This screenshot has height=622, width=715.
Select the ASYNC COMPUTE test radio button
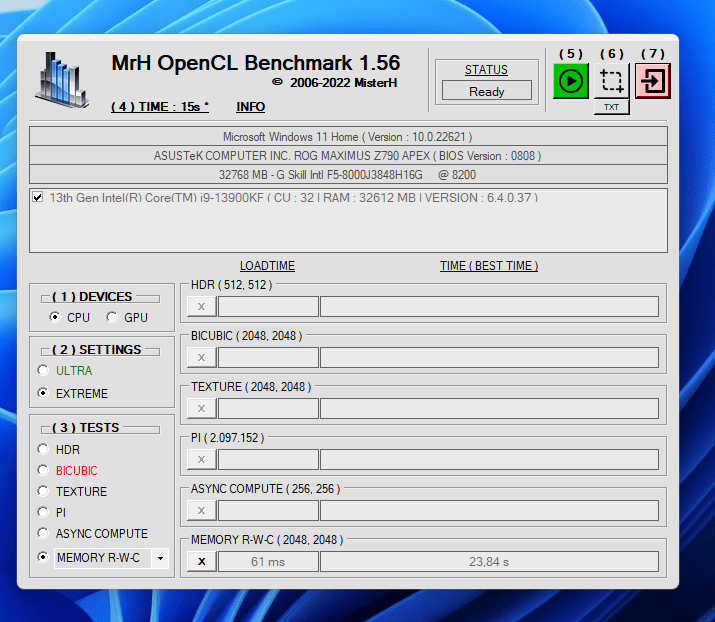coord(43,533)
